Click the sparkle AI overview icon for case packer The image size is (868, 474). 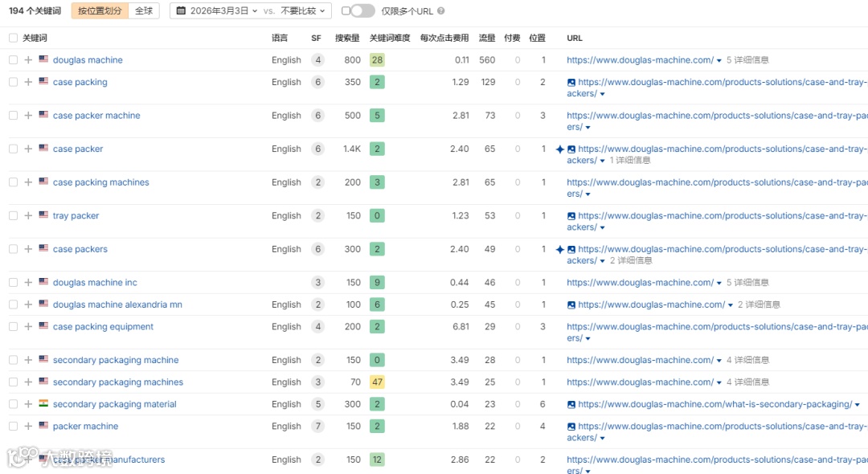tap(559, 149)
